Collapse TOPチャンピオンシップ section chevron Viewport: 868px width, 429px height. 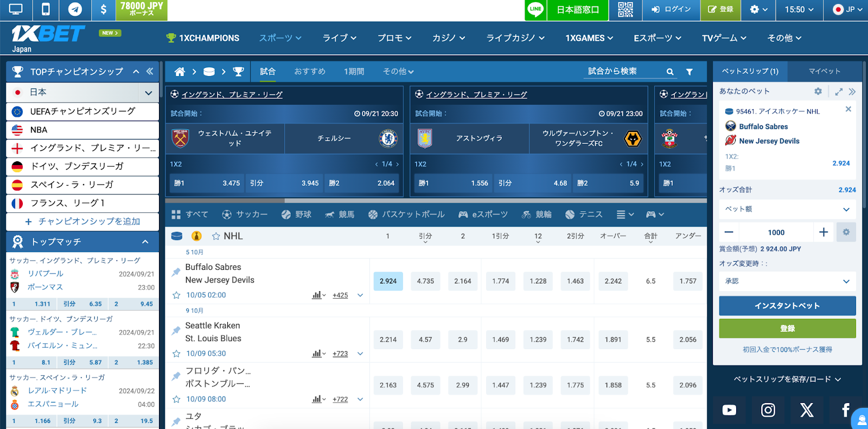pos(136,72)
